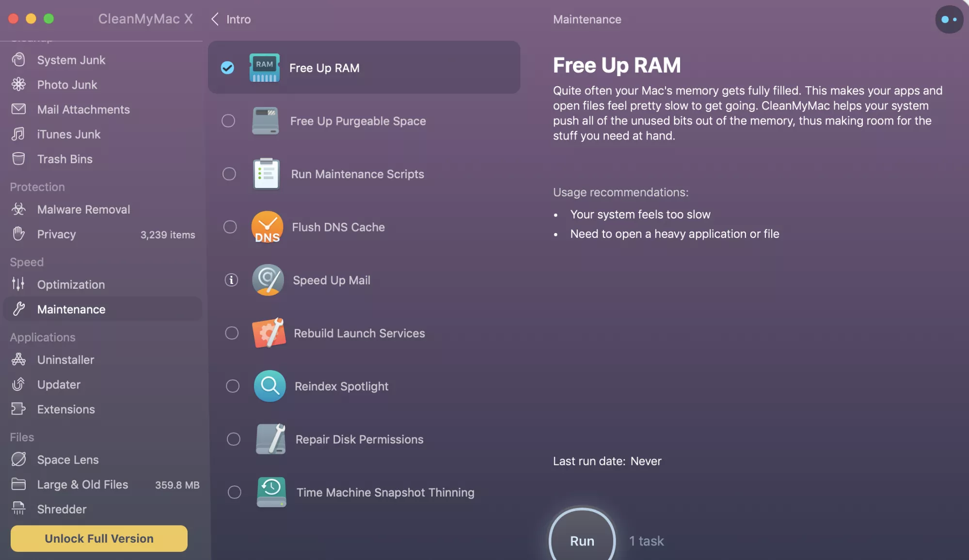Show info for Speed Up Mail

click(x=231, y=280)
